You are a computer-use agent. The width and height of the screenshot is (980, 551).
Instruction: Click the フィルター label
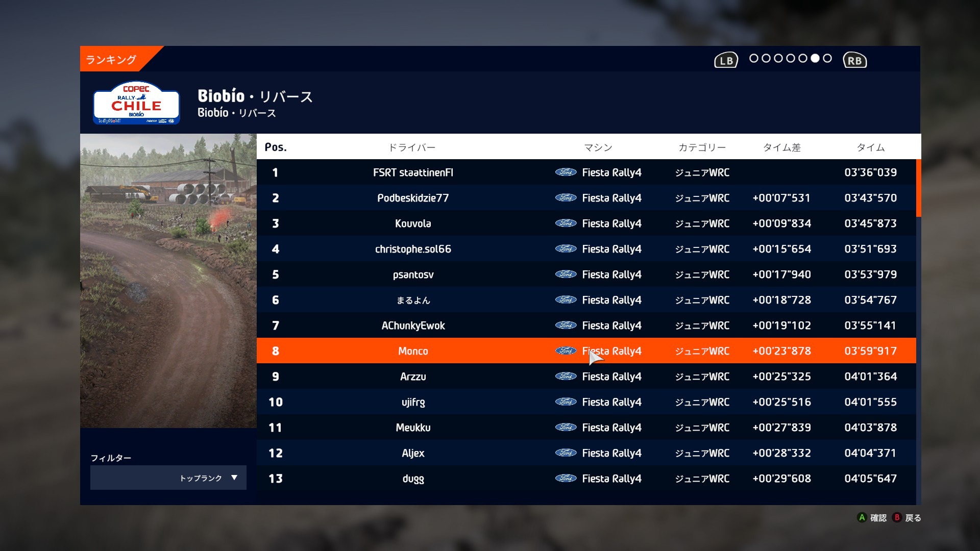(x=111, y=458)
